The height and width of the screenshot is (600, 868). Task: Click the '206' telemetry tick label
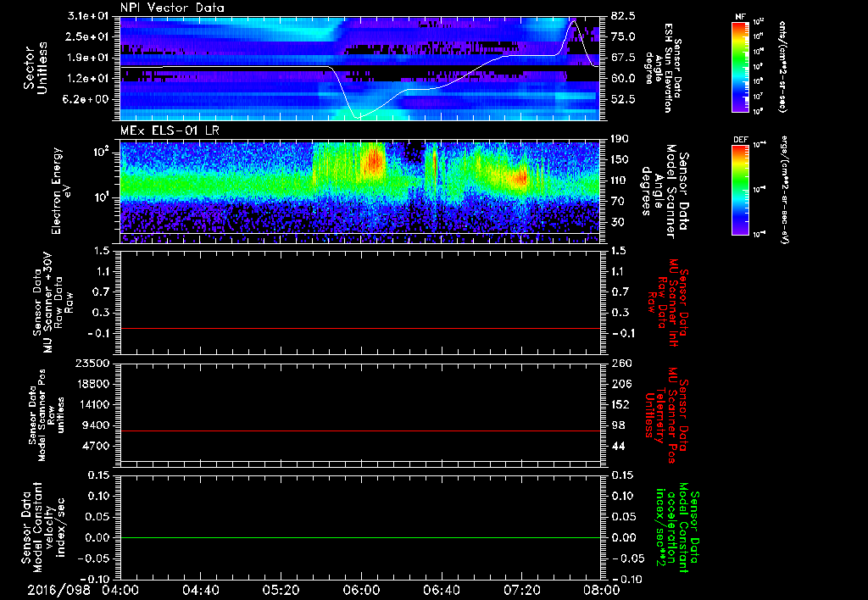(620, 384)
